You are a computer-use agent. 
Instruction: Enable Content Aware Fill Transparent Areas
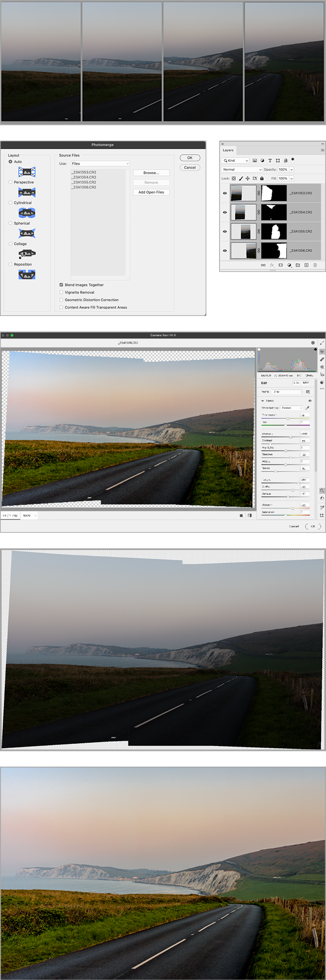(61, 307)
